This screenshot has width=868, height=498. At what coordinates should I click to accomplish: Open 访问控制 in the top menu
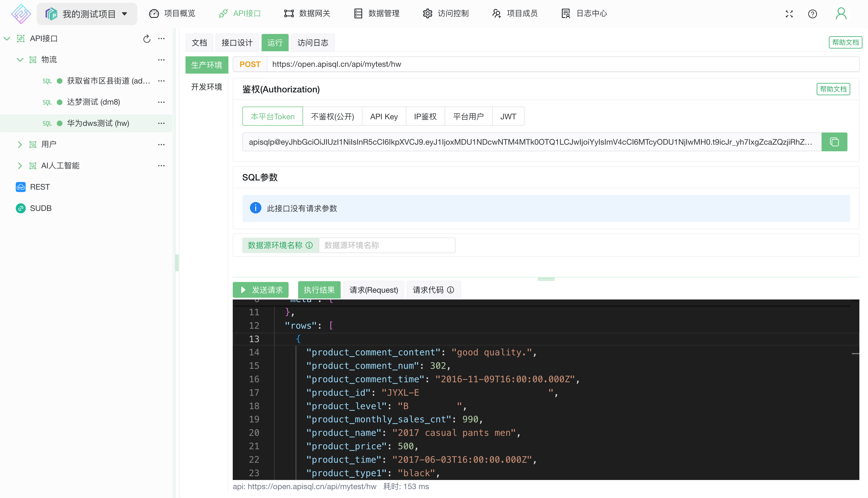click(x=446, y=13)
